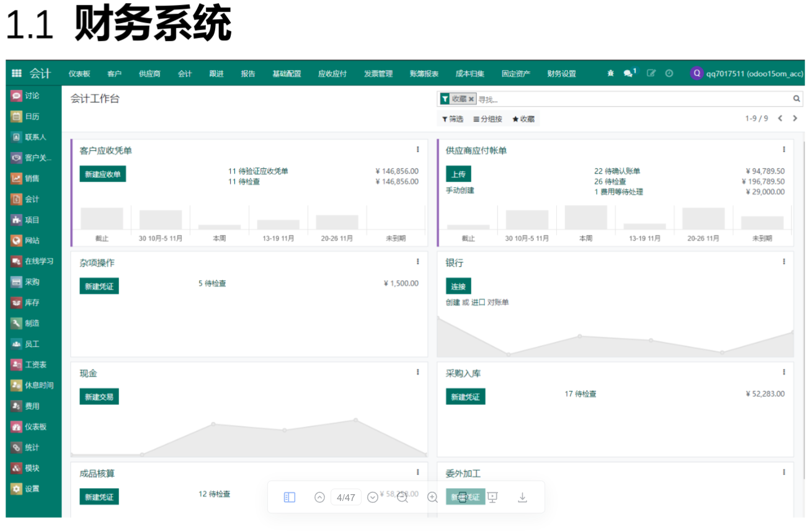The width and height of the screenshot is (810, 532).
Task: Open 11 待验证应收凭单 link
Action: [x=258, y=171]
